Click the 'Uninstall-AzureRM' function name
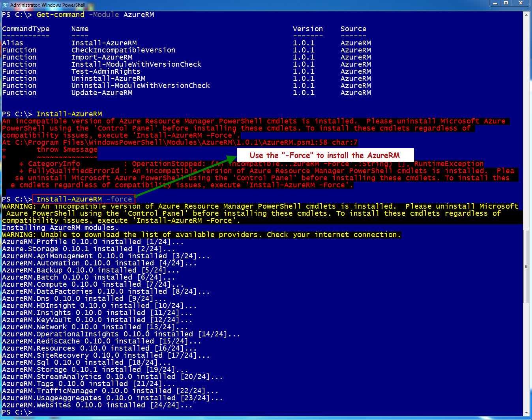Screen dimensions: 532x420 coord(108,78)
